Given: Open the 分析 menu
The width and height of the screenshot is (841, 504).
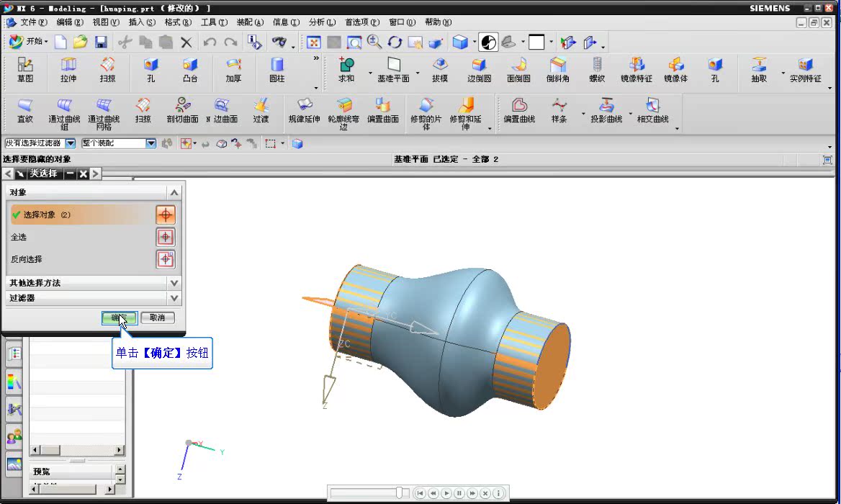Looking at the screenshot, I should click(322, 22).
